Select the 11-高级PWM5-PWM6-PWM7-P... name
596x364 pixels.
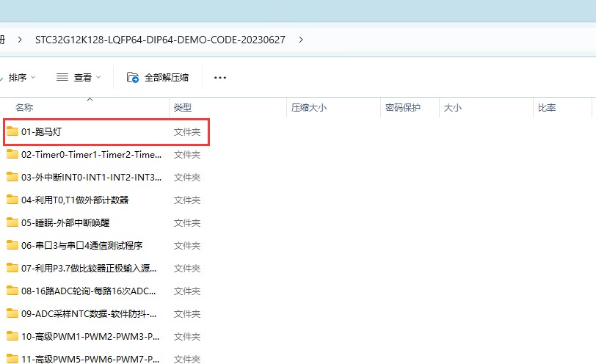[90, 359]
